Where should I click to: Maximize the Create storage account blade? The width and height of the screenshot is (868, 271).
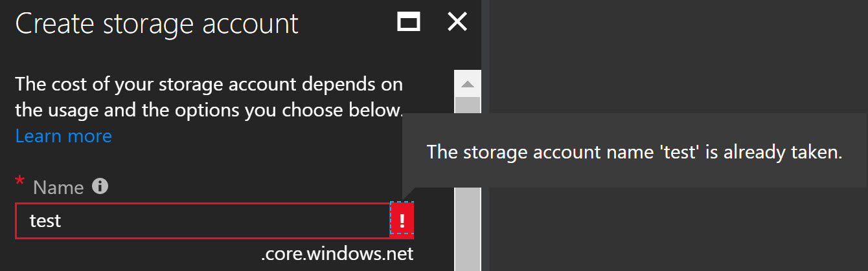pos(409,23)
